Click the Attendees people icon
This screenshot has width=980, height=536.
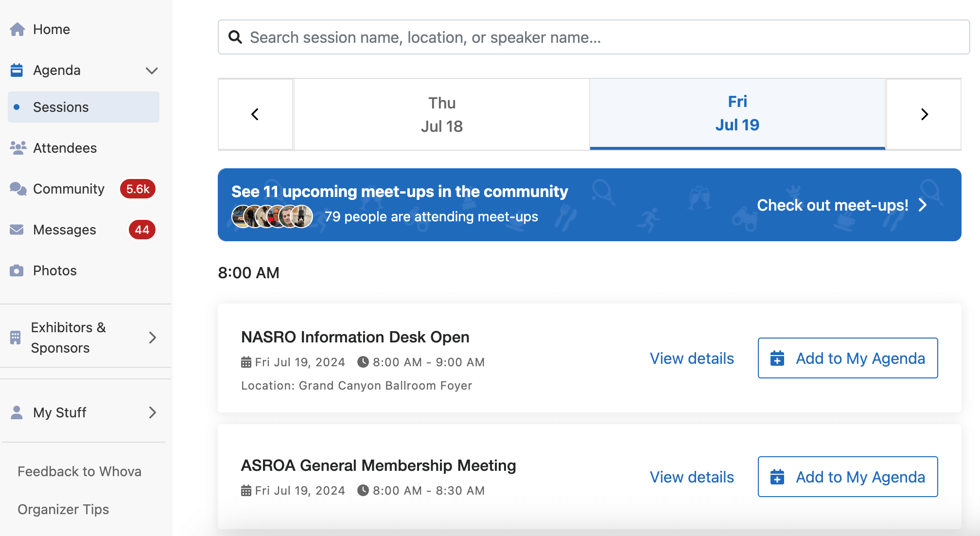[18, 148]
